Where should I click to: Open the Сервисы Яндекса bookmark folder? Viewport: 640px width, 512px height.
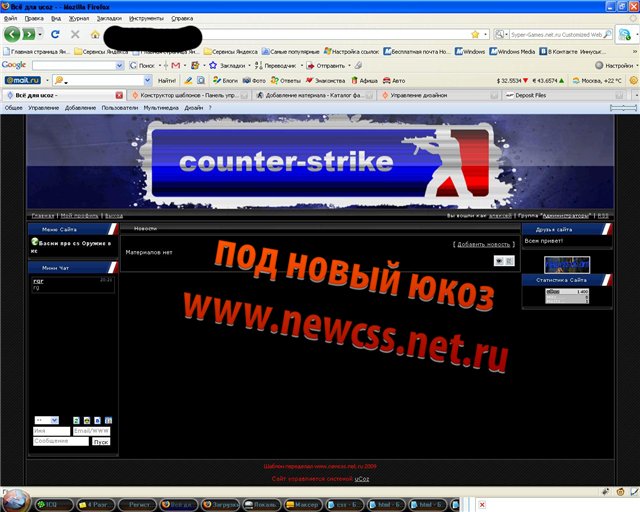(x=102, y=51)
